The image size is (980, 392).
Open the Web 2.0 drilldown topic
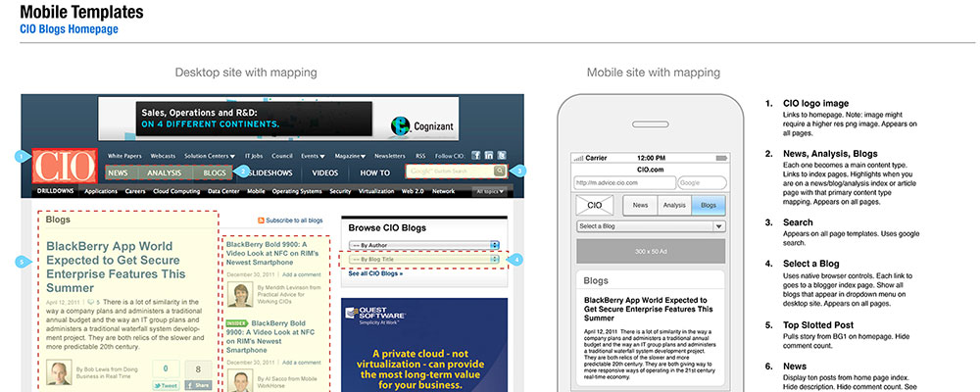[414, 191]
